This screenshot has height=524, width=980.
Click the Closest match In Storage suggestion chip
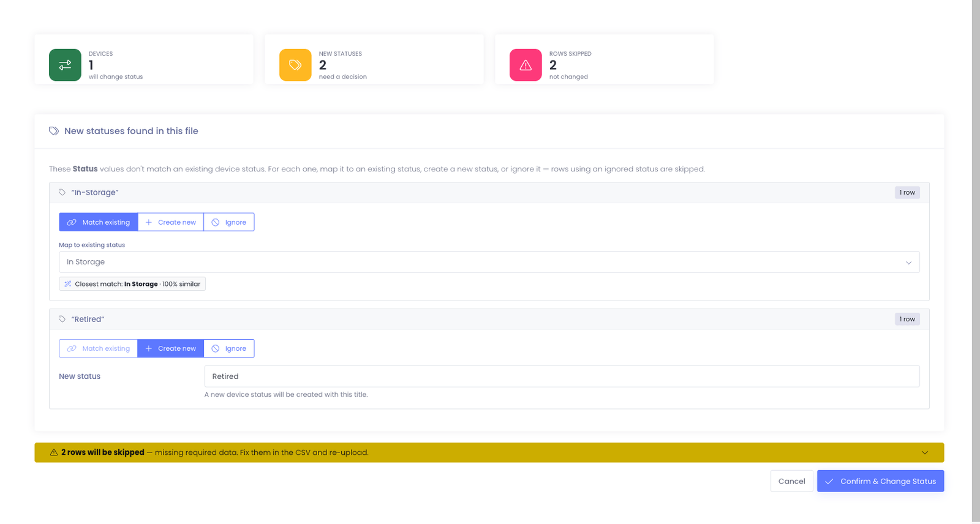(132, 284)
